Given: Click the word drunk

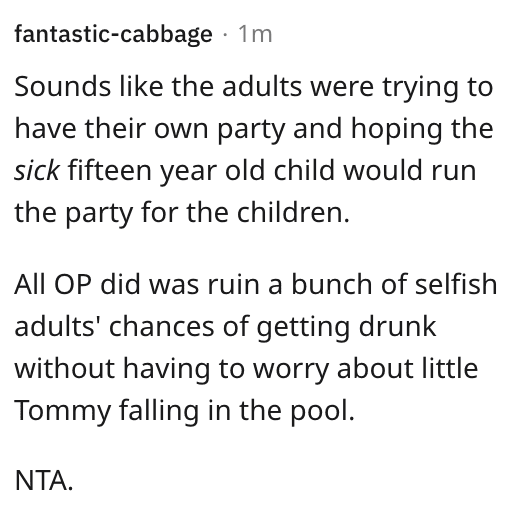Looking at the screenshot, I should [397, 326].
